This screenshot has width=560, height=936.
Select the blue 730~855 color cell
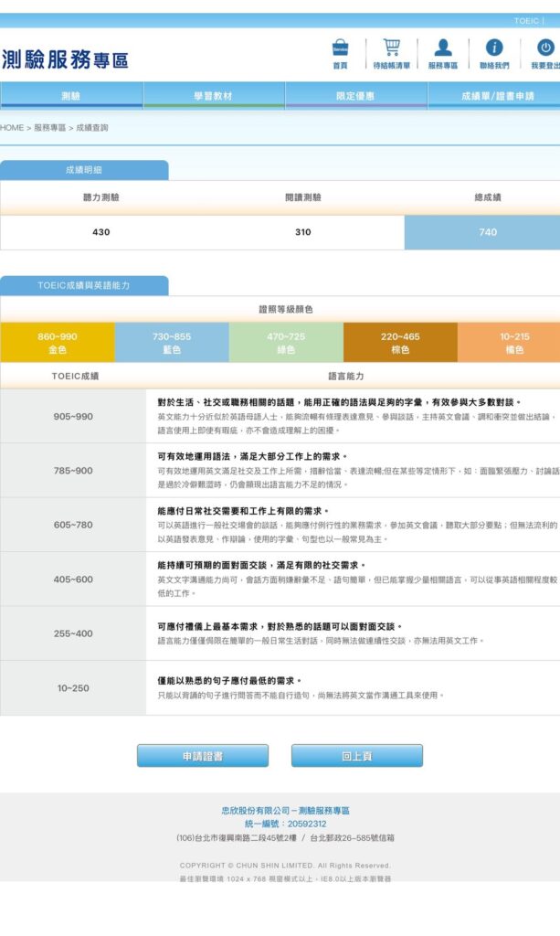pyautogui.click(x=172, y=343)
